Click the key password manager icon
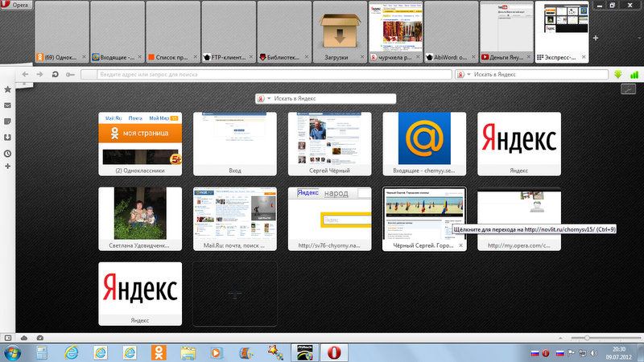644x362 pixels. click(x=70, y=74)
